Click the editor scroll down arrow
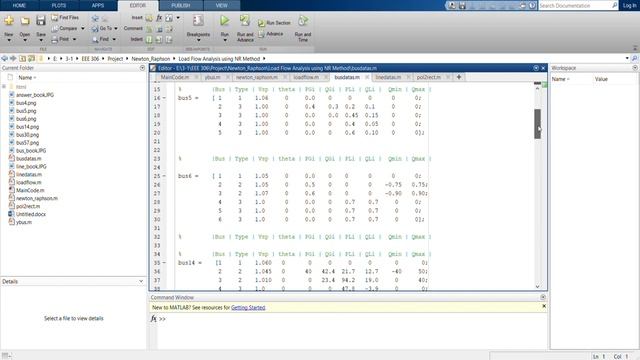640x360 pixels. click(x=538, y=287)
